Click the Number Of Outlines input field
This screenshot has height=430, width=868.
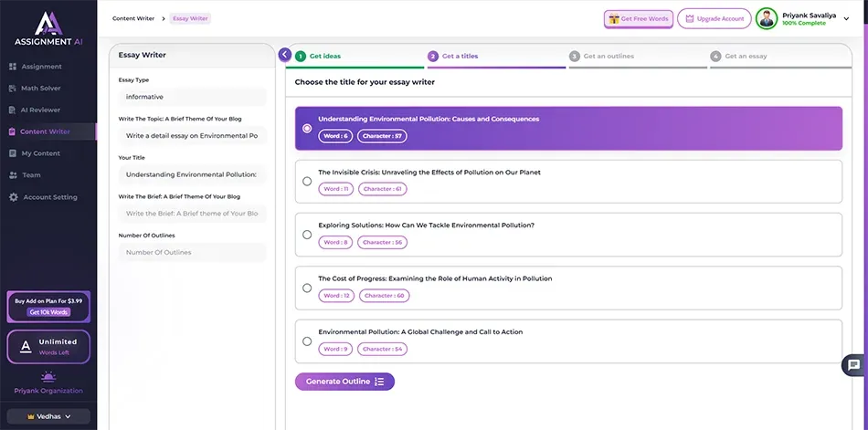click(192, 252)
